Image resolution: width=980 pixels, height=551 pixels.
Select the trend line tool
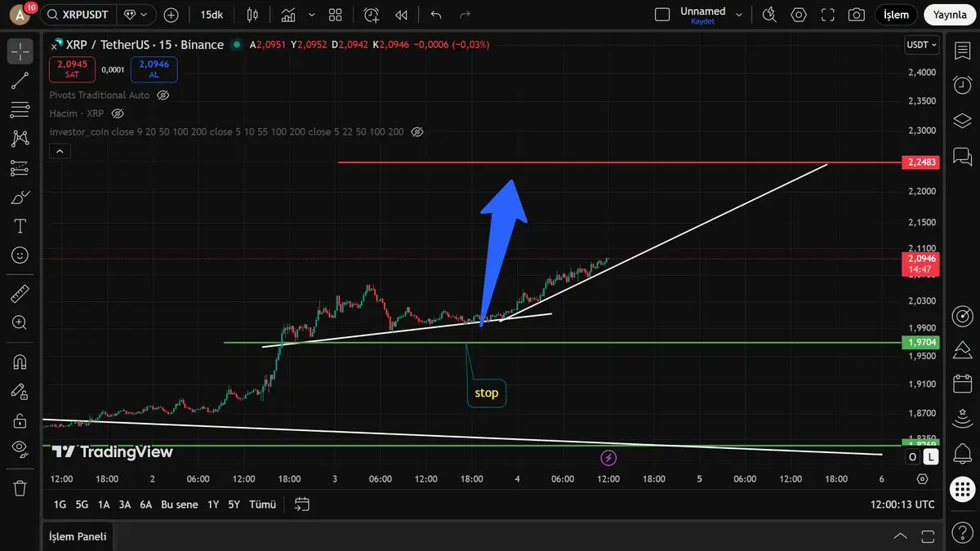coord(20,81)
